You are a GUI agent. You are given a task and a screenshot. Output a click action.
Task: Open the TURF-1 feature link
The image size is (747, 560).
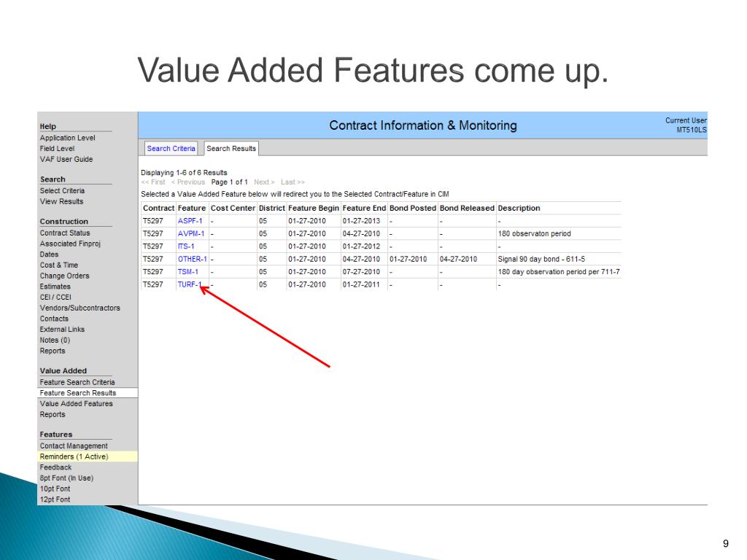[190, 285]
